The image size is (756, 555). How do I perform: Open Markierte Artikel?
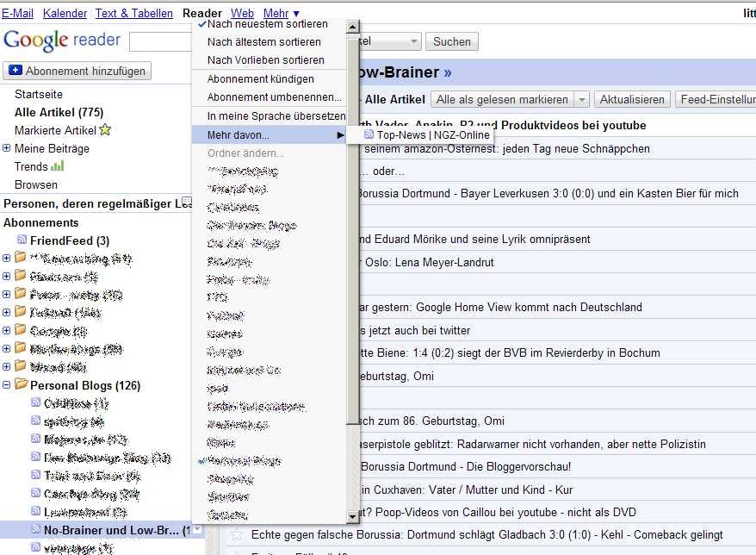tap(55, 130)
